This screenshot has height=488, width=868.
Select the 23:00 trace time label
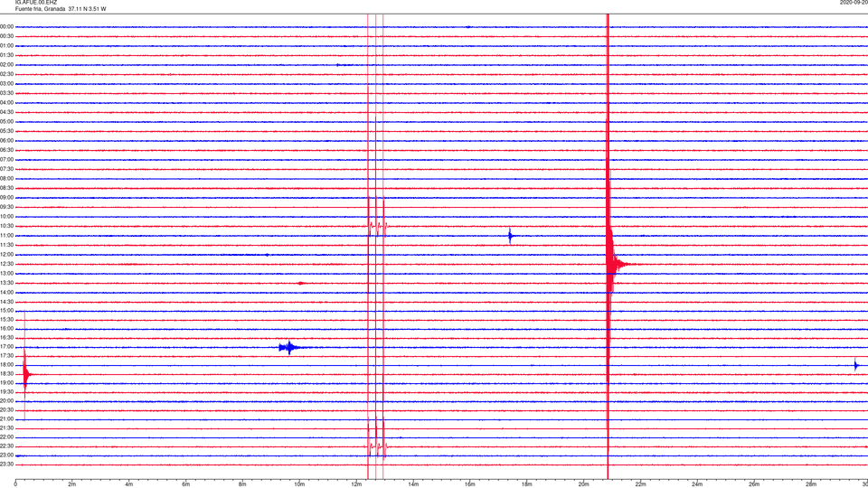(x=6, y=455)
